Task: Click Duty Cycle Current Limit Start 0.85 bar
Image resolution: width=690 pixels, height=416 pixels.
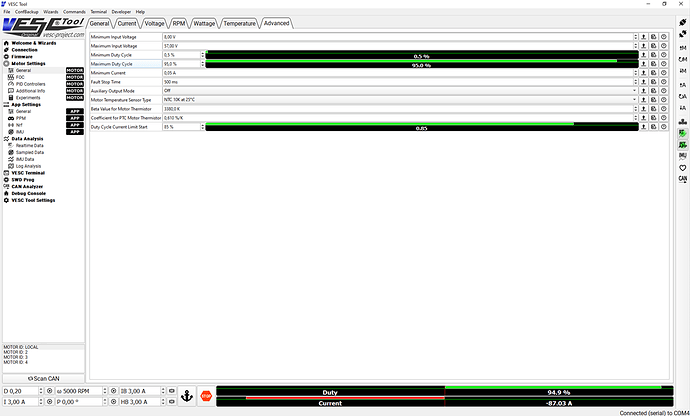Action: click(422, 127)
